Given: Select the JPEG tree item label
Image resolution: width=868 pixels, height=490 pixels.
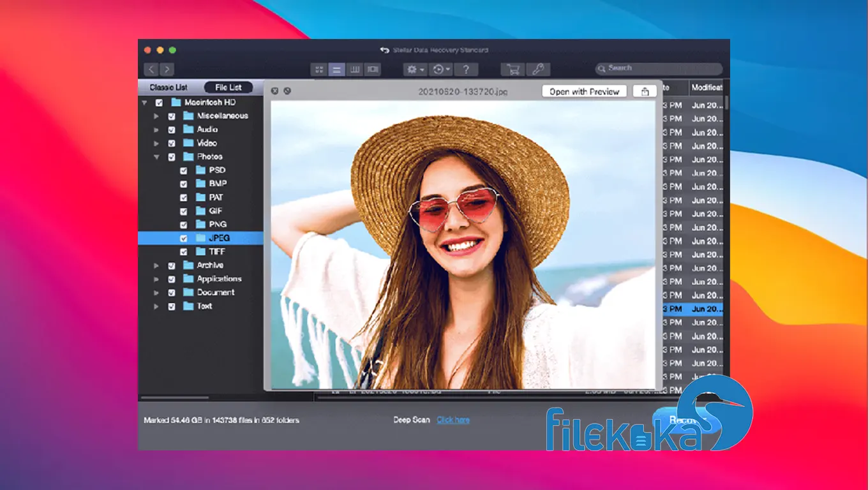Looking at the screenshot, I should click(x=219, y=238).
